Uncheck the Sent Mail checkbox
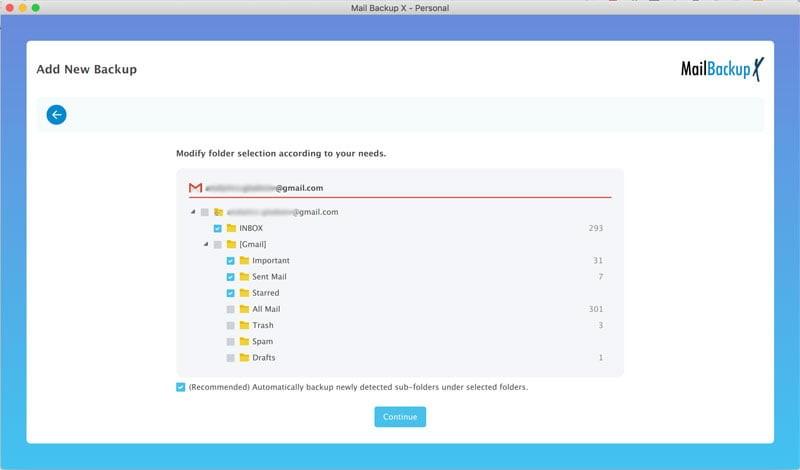 coord(231,277)
